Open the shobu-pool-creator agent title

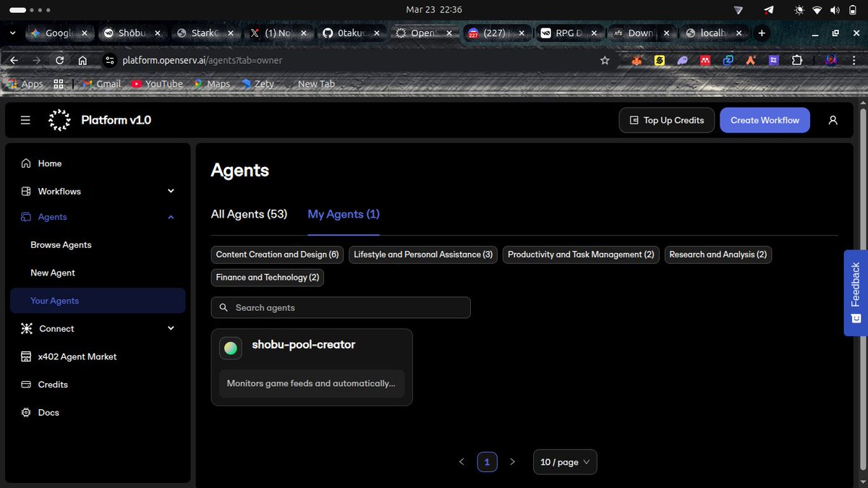(x=303, y=345)
